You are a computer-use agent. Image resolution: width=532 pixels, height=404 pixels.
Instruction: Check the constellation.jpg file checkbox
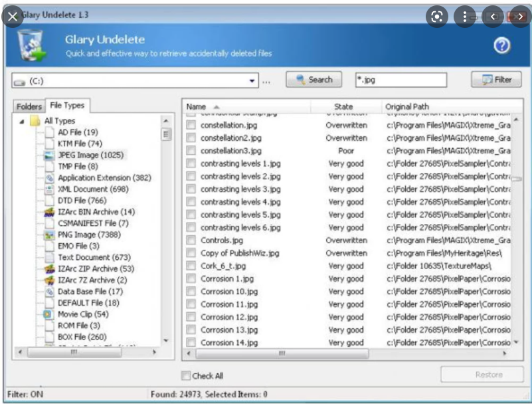[x=191, y=125]
